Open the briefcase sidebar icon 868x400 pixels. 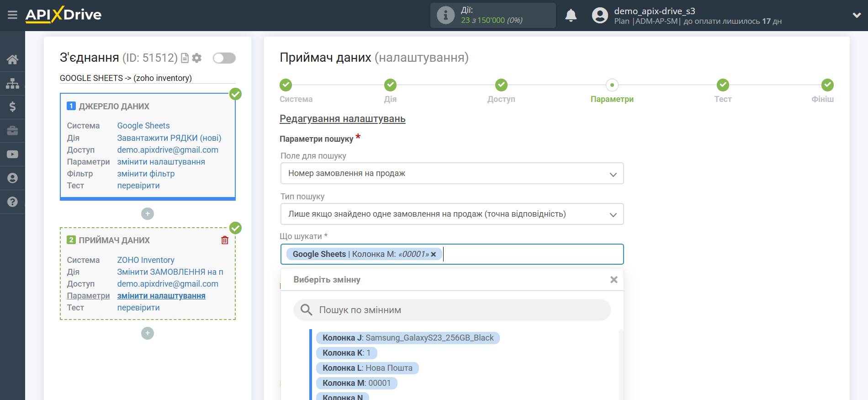click(12, 131)
